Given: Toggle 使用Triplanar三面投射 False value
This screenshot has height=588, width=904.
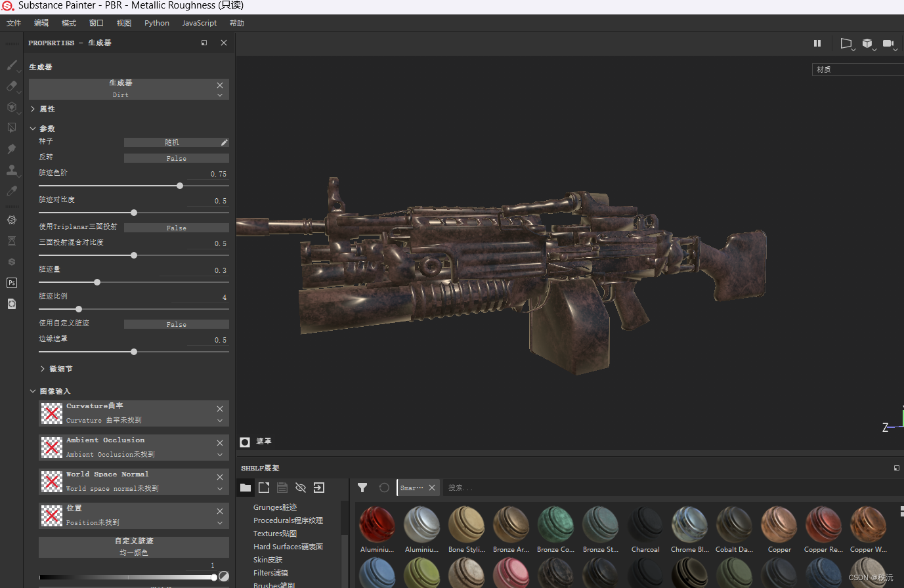Looking at the screenshot, I should (x=177, y=228).
